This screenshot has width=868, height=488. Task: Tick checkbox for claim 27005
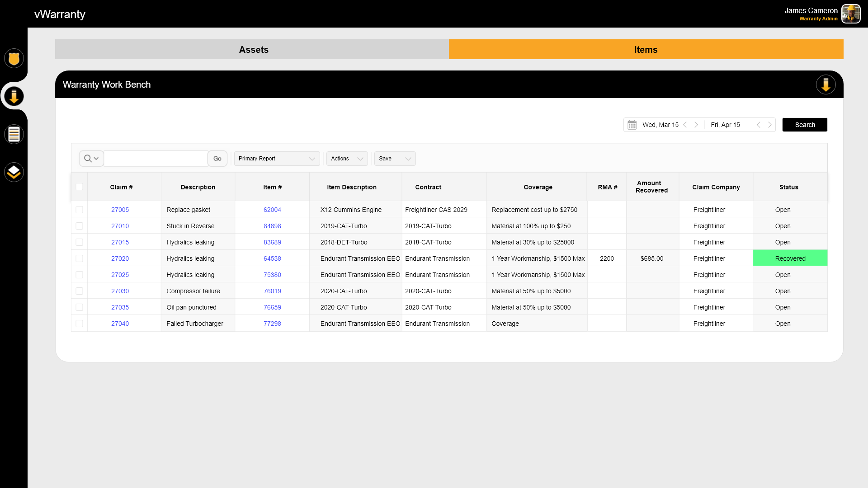(79, 210)
